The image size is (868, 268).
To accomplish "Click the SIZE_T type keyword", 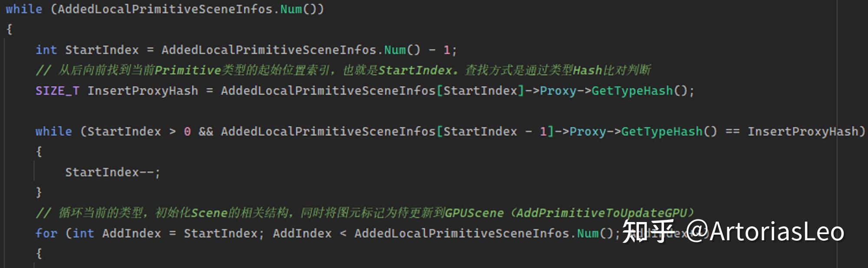I will tap(57, 91).
